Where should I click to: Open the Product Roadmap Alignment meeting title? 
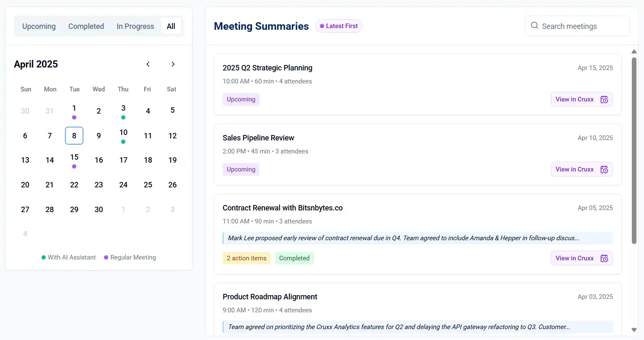(x=270, y=297)
